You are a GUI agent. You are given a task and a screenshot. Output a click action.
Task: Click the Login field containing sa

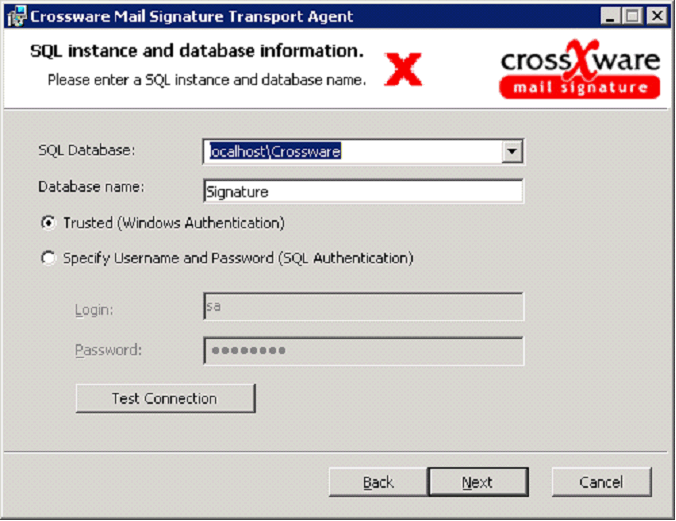[x=363, y=307]
